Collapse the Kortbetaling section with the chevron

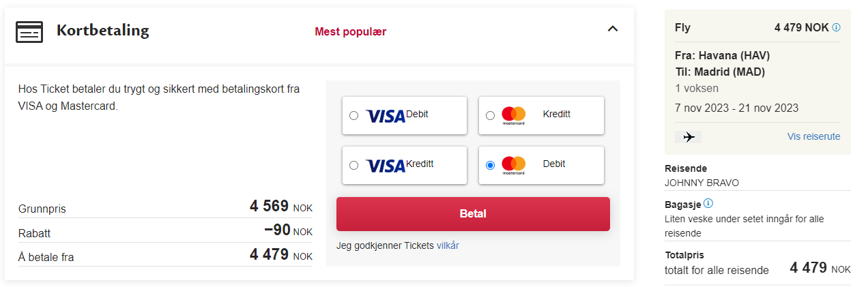613,29
